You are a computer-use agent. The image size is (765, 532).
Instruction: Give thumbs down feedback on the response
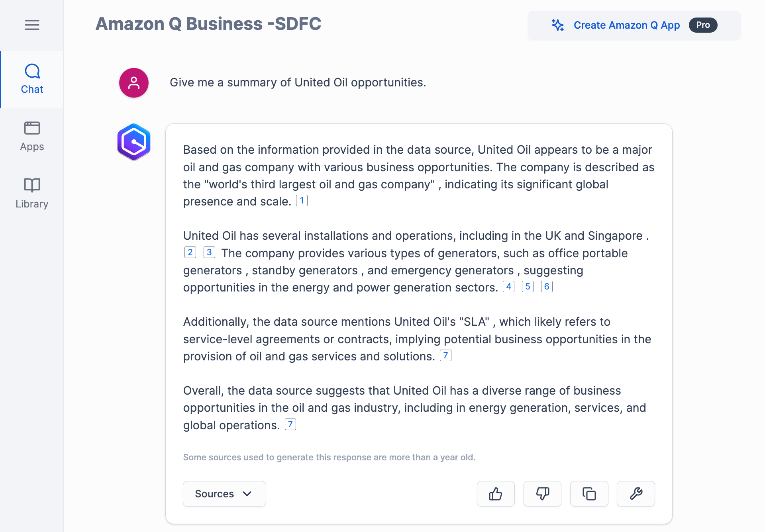[x=542, y=494]
